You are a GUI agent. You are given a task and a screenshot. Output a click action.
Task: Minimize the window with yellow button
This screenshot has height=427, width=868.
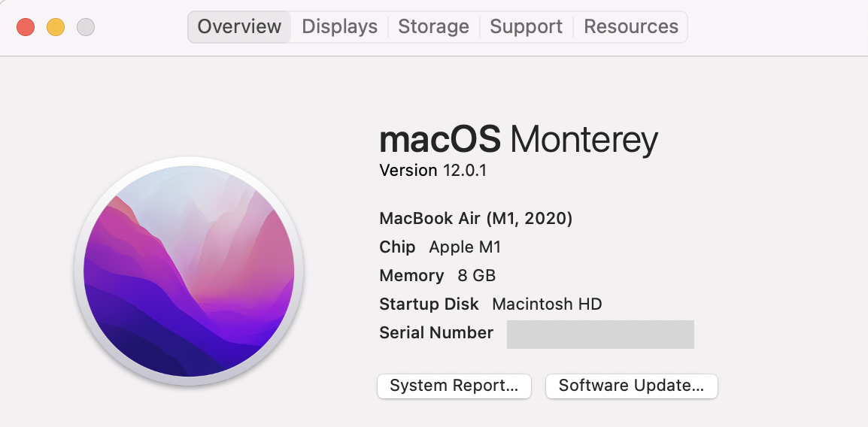56,26
